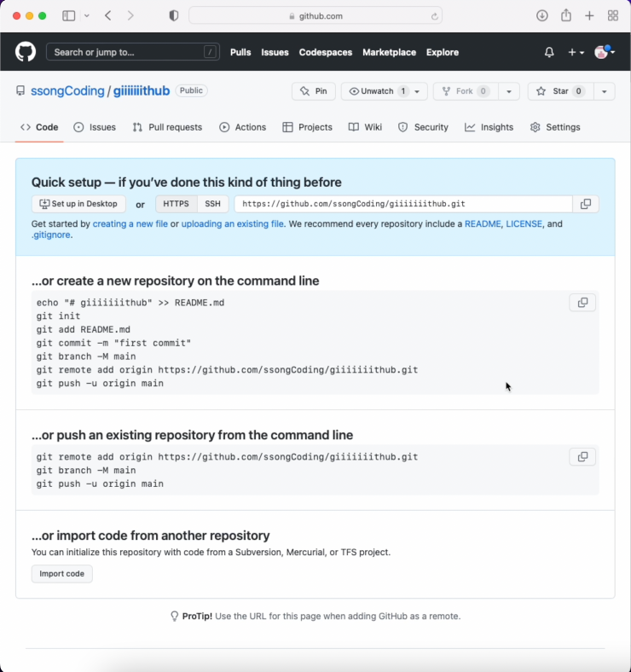
Task: Open Marketplace in top navigation
Action: point(389,52)
